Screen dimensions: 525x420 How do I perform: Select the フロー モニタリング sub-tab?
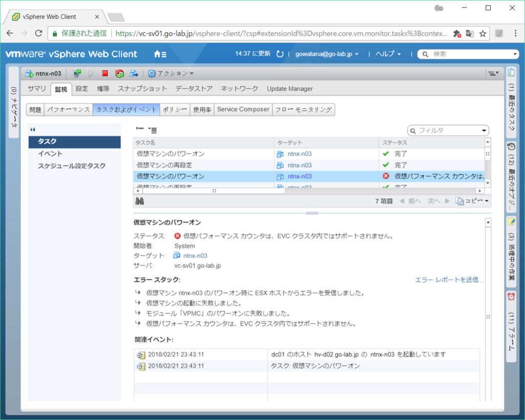click(x=304, y=109)
